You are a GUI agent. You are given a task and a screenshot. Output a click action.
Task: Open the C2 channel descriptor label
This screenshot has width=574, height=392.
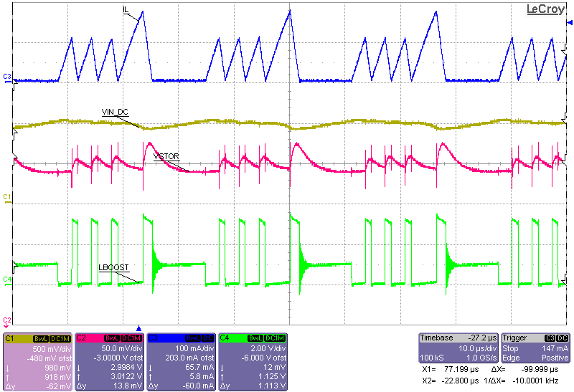point(81,339)
